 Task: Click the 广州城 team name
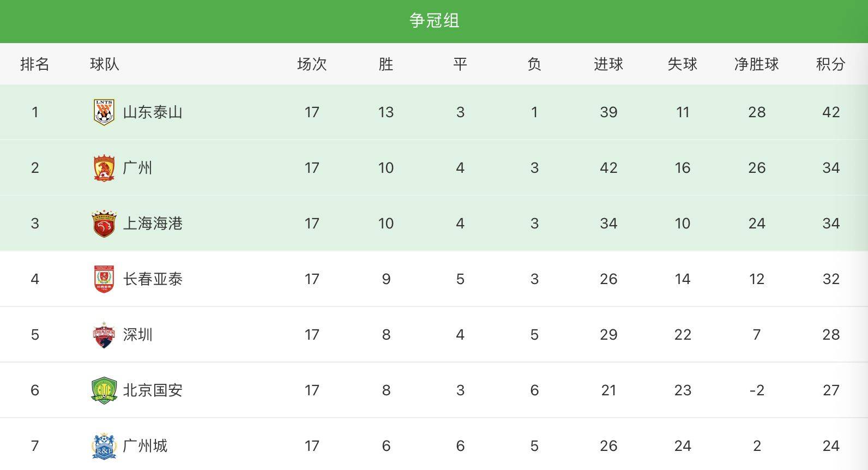[145, 446]
